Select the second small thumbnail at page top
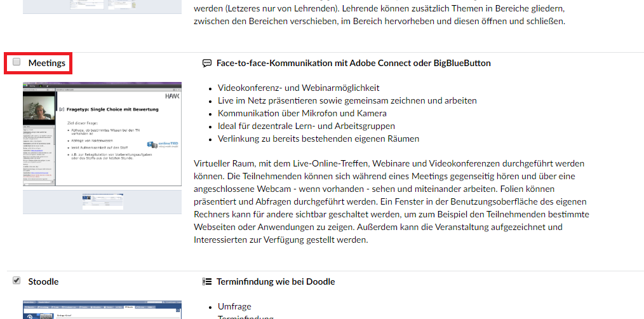This screenshot has height=319, width=644. (122, 4)
